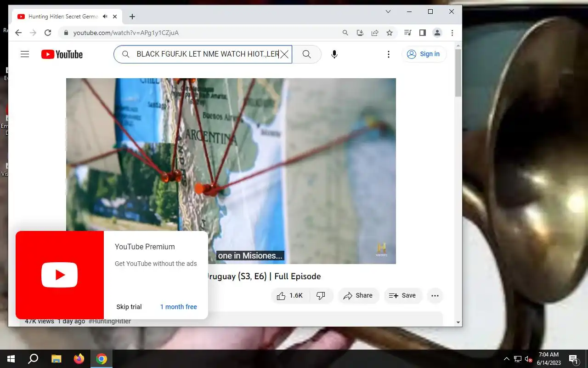Click the muted volume tray icon
Screen dimensions: 588x368
[528, 359]
